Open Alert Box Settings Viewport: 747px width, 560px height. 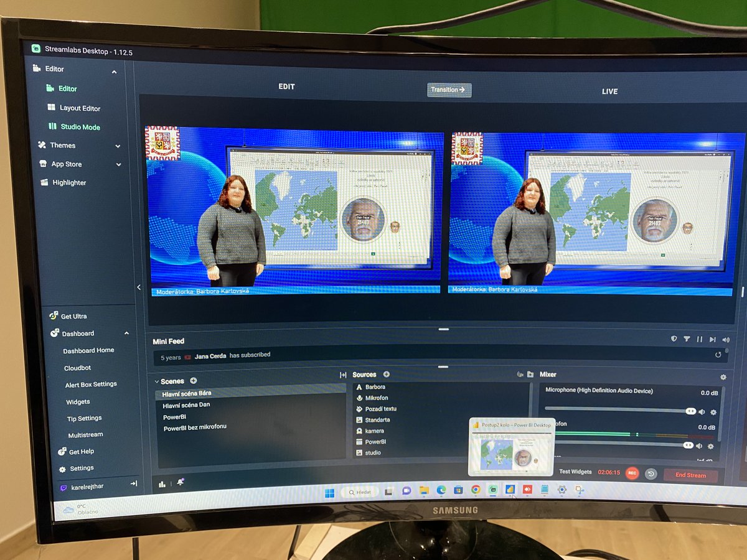pos(91,385)
